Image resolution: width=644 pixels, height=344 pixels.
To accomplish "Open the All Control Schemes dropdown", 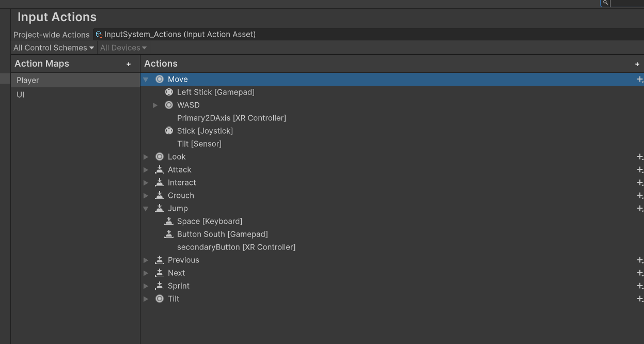I will [x=54, y=48].
